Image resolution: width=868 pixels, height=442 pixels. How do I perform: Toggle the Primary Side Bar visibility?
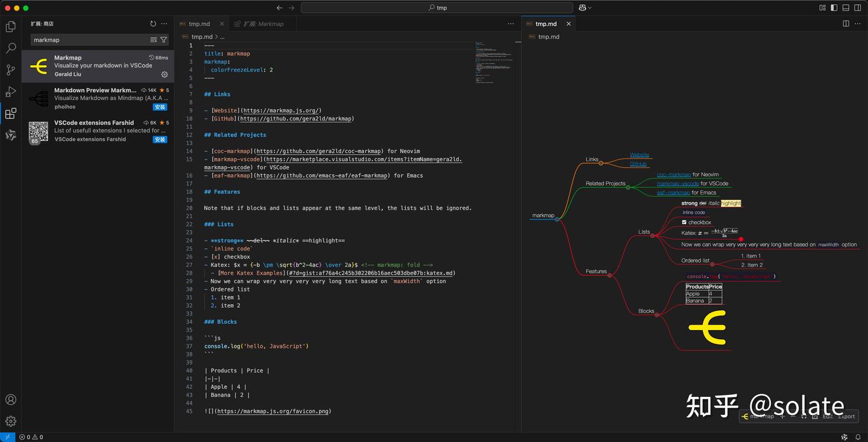click(832, 7)
